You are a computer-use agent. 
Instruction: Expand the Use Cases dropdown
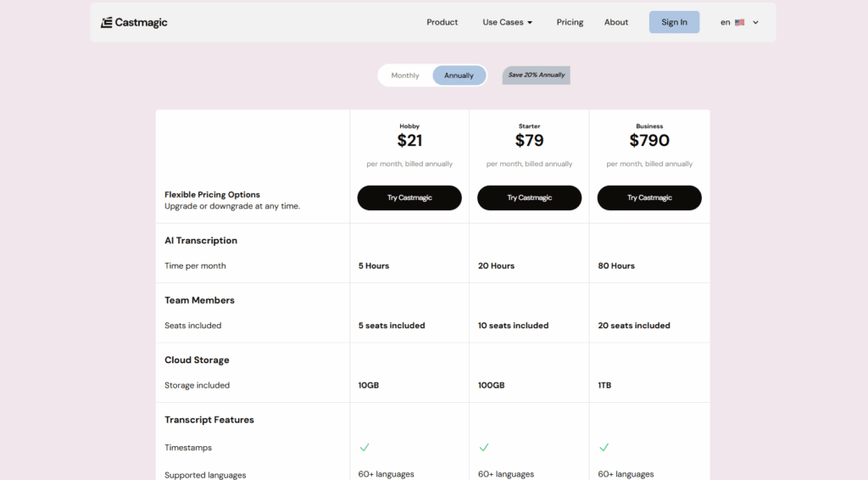[507, 22]
